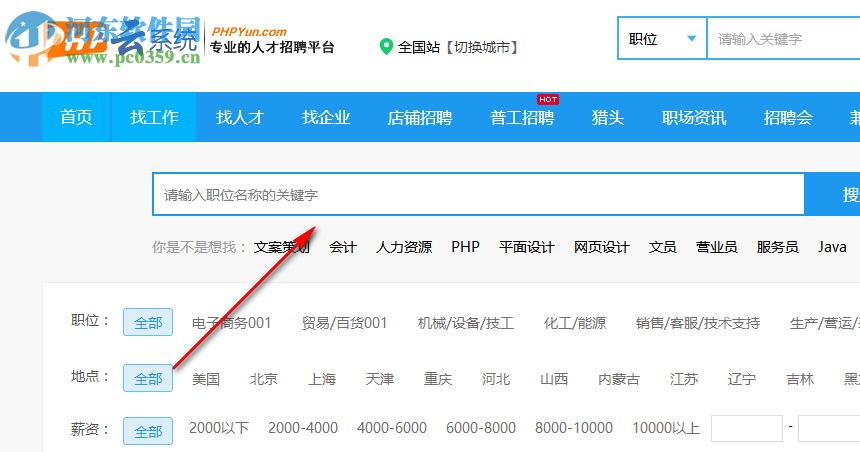Filter location by 上海
This screenshot has width=860, height=452.
322,379
